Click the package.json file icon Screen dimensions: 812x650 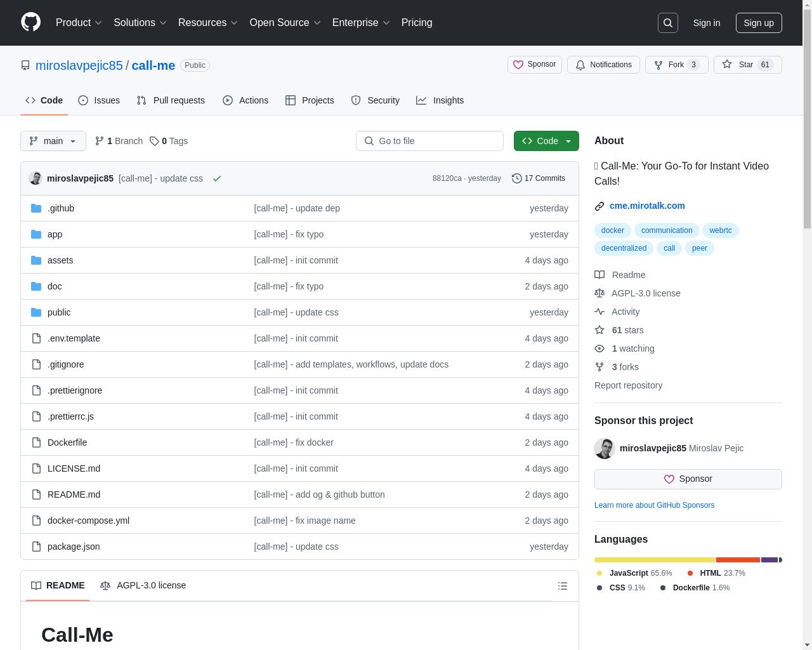pos(36,547)
